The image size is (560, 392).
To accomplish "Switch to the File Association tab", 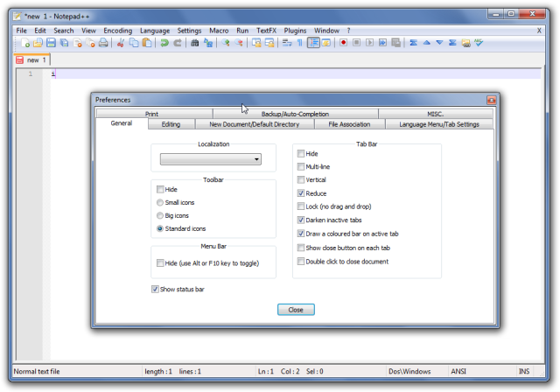I will tap(349, 124).
